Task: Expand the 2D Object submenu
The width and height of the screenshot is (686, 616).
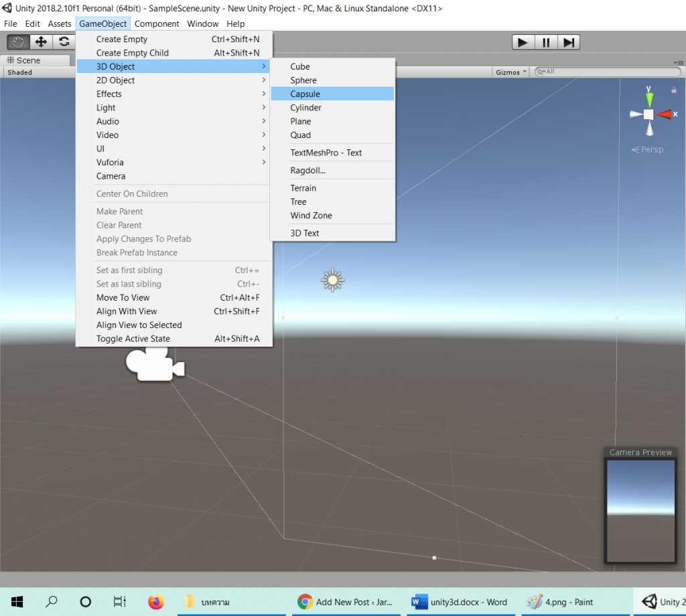Action: (174, 80)
